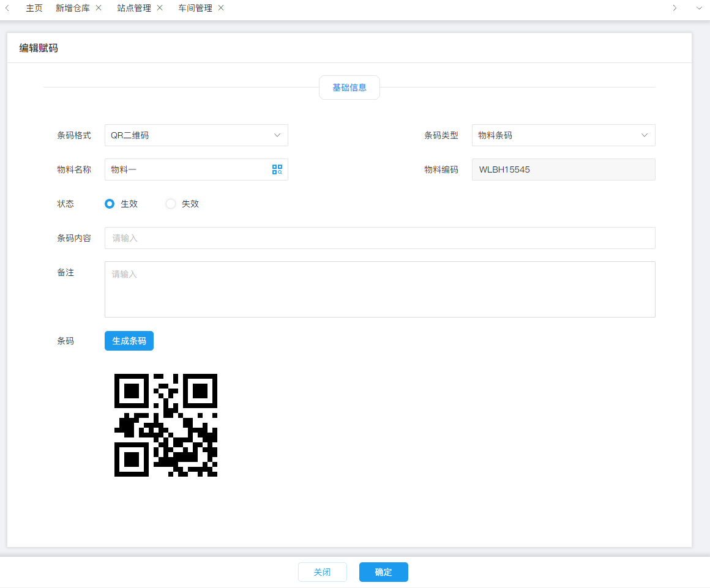Click the 条码类型 label
This screenshot has width=710, height=588.
[x=441, y=135]
